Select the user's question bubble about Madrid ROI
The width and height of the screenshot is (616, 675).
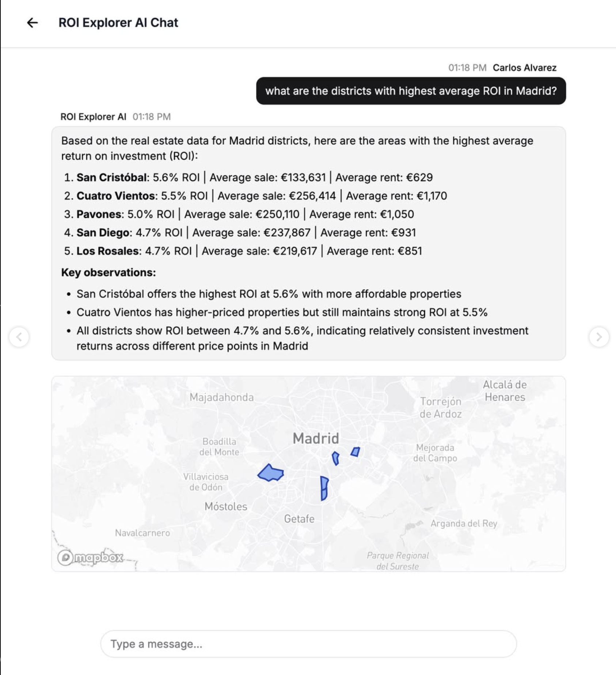[x=411, y=91]
